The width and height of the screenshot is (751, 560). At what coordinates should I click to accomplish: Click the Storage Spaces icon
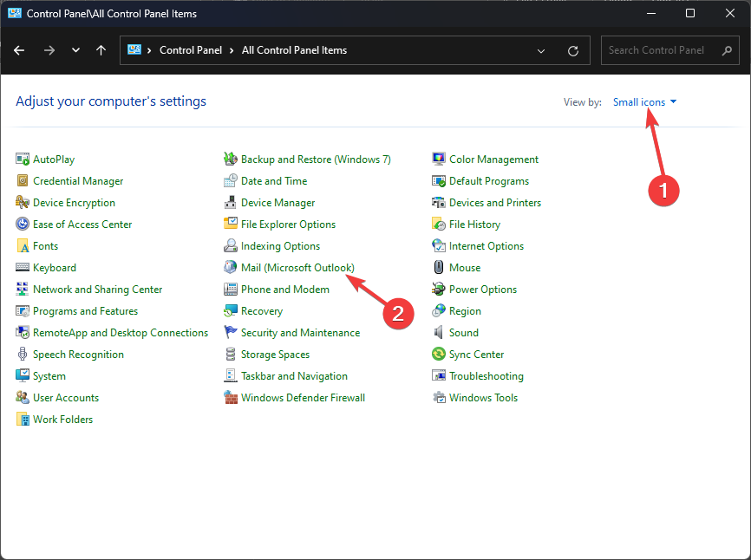click(x=231, y=354)
